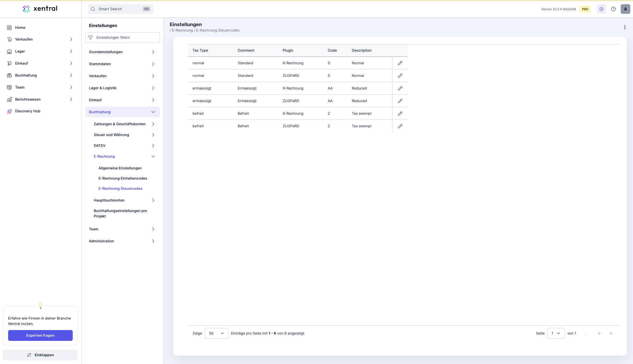The width and height of the screenshot is (633, 364).
Task: Click the Discovery Hub rocket icon
Action: (x=9, y=111)
